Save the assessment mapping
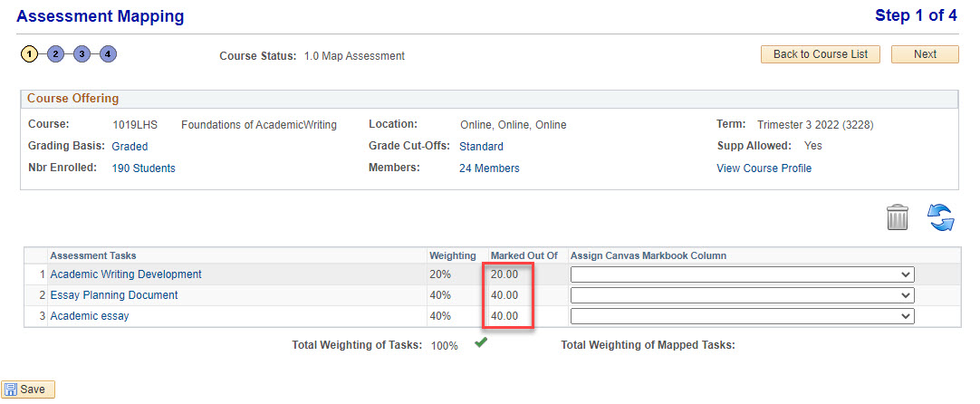The height and width of the screenshot is (404, 980). pyautogui.click(x=28, y=390)
